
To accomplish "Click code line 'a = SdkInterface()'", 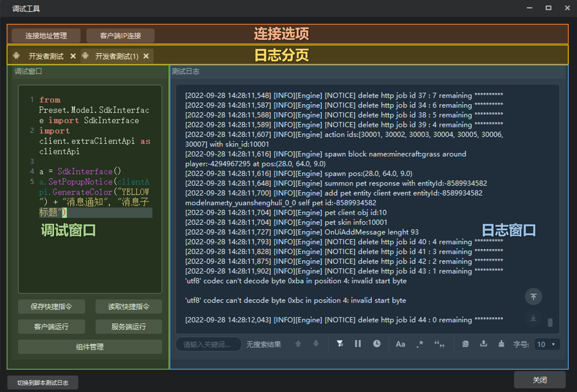I will 80,171.
